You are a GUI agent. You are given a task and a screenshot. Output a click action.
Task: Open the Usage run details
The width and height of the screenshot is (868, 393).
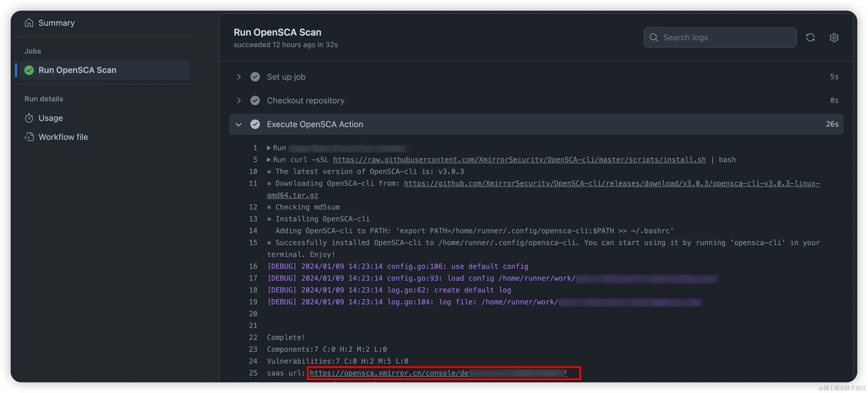click(x=50, y=118)
